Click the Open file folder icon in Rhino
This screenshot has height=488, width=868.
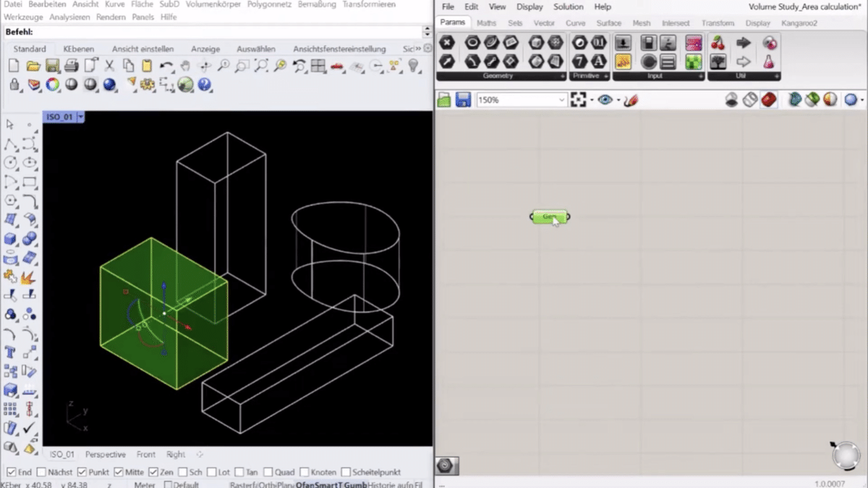(33, 66)
